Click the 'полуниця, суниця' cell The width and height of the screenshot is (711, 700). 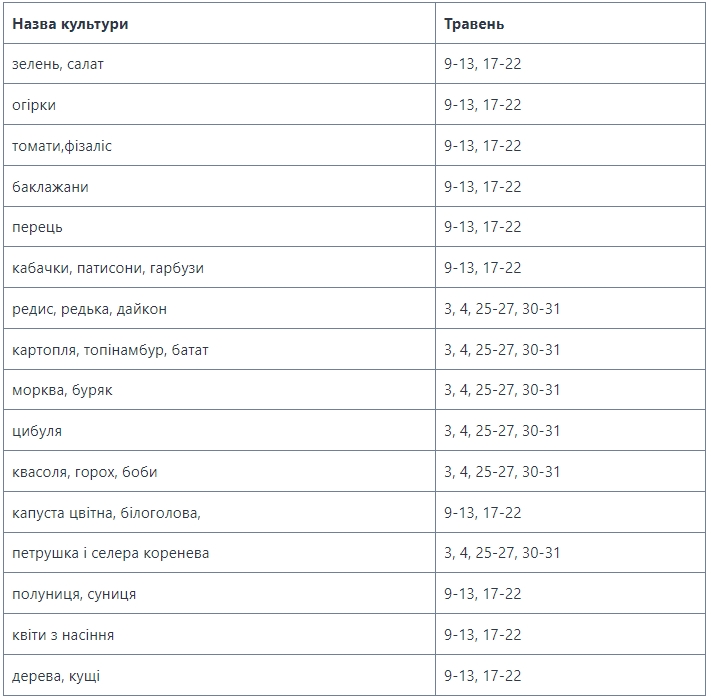pos(74,594)
